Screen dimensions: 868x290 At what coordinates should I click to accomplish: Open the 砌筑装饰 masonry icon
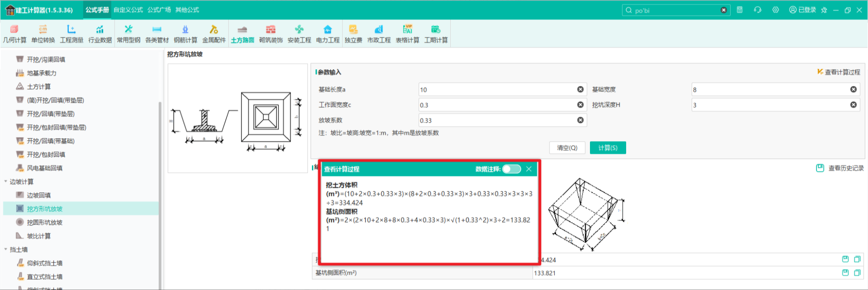(271, 34)
